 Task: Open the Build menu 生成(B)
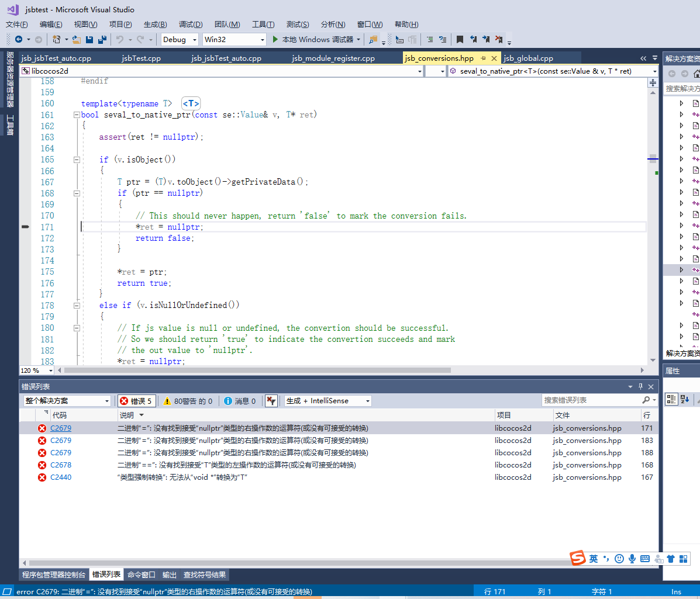pos(156,25)
